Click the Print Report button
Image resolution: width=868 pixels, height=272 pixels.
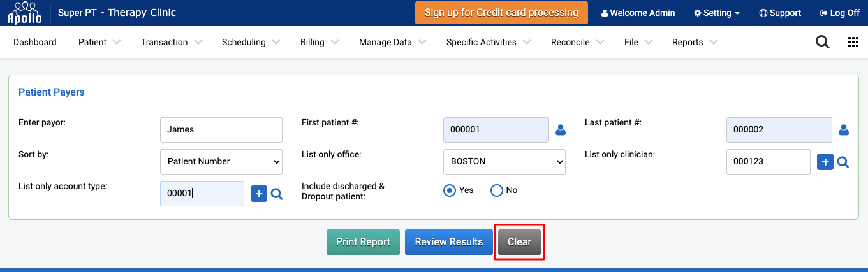(x=363, y=242)
